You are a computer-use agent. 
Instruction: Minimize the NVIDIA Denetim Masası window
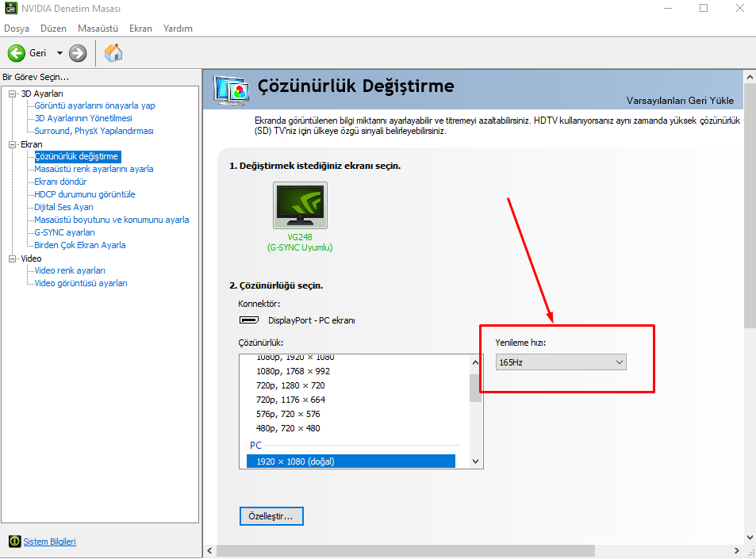coord(668,8)
